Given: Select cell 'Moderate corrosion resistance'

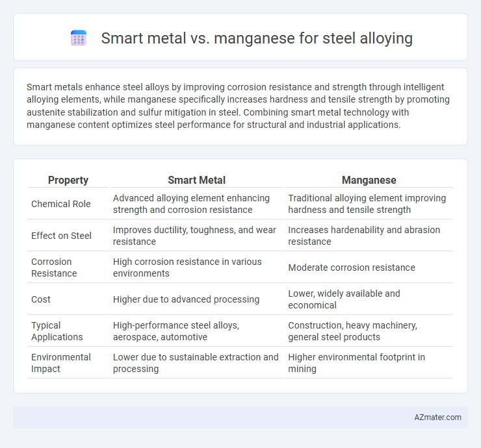Looking at the screenshot, I should [x=369, y=268].
